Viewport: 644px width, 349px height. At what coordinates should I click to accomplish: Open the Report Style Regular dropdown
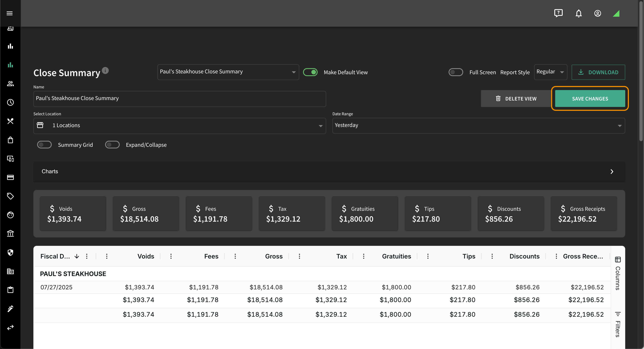point(551,72)
